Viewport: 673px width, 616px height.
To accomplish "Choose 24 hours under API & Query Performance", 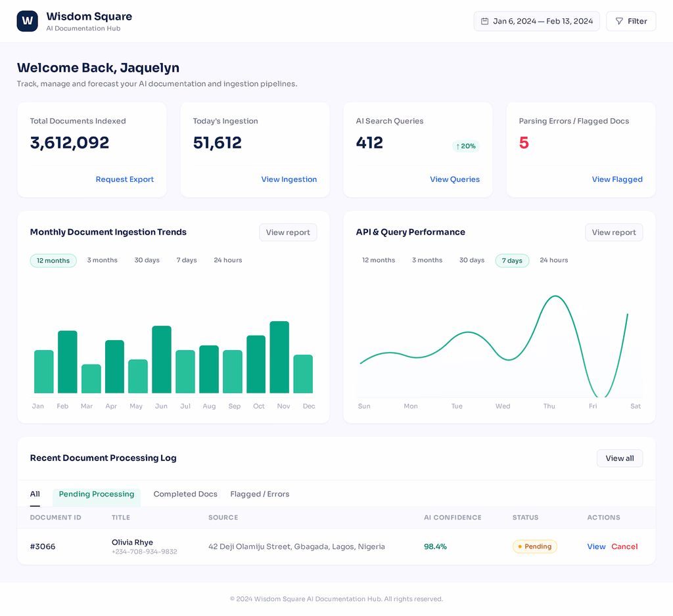I will pyautogui.click(x=553, y=260).
